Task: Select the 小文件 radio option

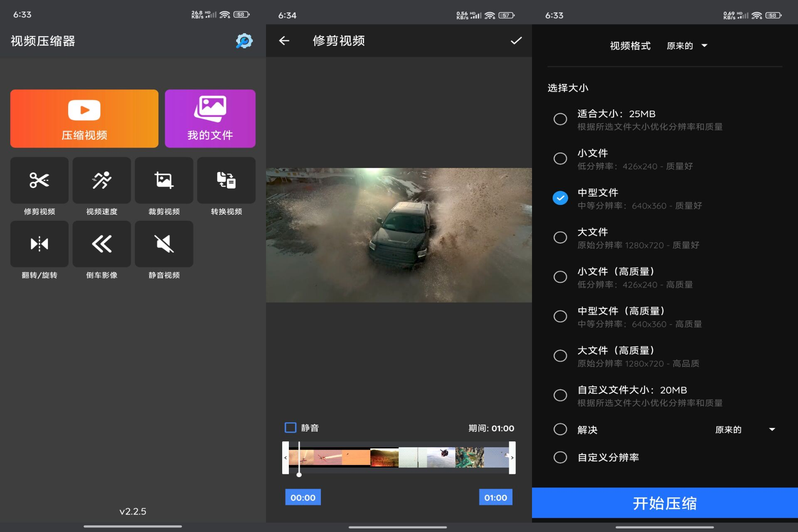Action: tap(560, 158)
